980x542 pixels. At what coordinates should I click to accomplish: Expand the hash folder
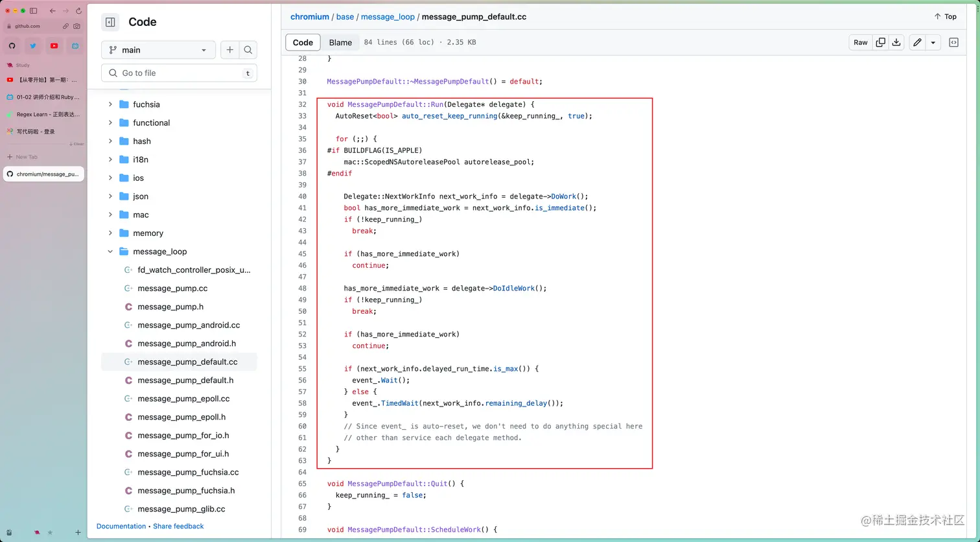[x=110, y=141]
